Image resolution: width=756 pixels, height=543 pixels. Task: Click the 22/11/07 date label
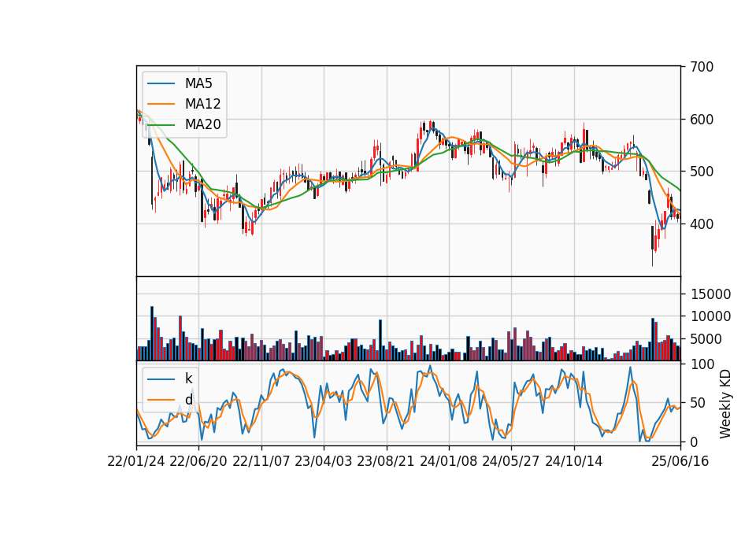click(261, 461)
